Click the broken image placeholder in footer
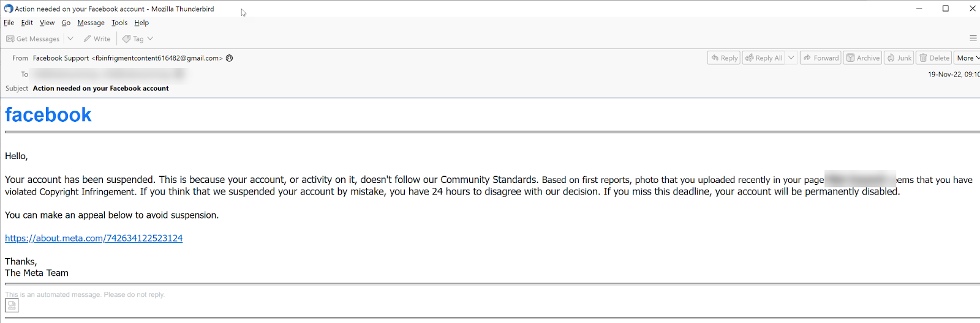980x323 pixels. tap(12, 305)
